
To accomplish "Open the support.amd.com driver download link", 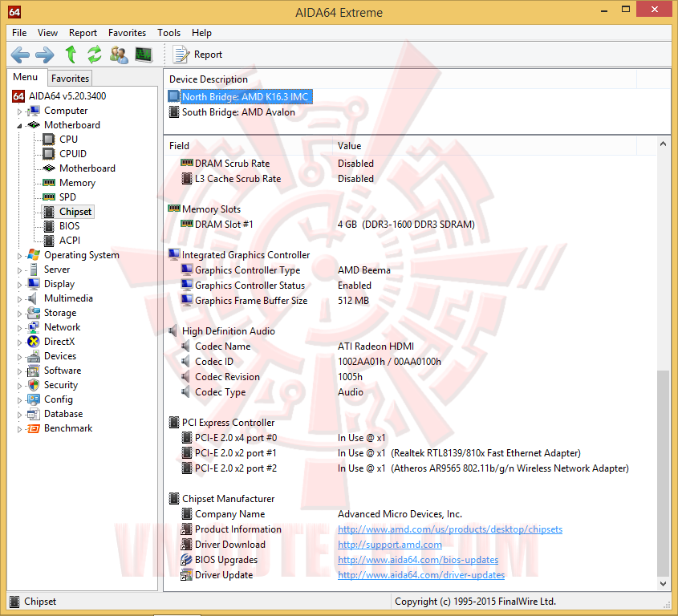I will 390,545.
